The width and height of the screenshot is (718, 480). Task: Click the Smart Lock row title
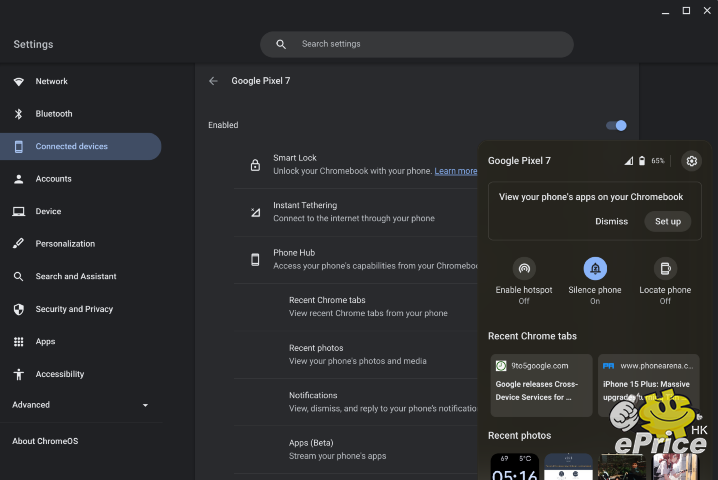point(295,158)
